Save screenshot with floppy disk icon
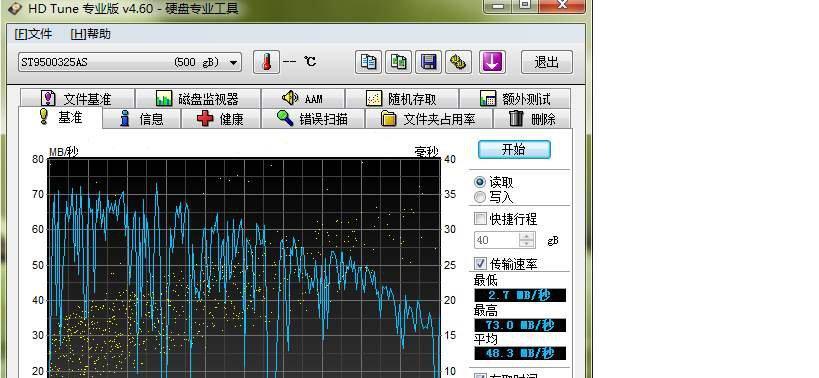The height and width of the screenshot is (378, 819). click(x=428, y=62)
